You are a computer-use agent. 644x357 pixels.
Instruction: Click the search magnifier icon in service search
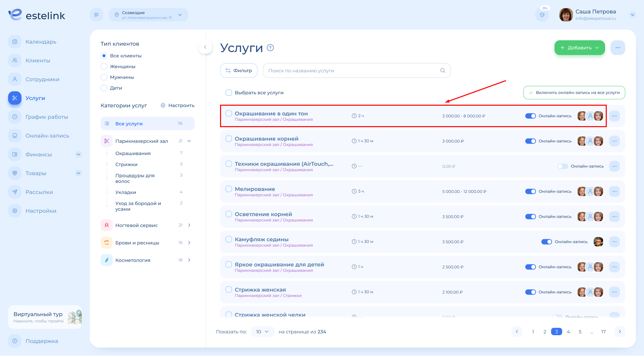(x=443, y=70)
